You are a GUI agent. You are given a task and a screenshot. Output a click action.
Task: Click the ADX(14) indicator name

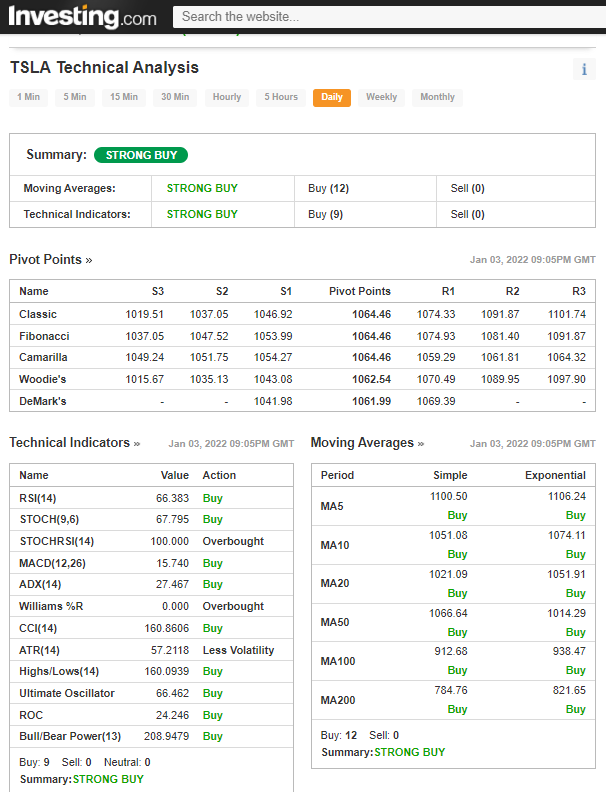(x=40, y=584)
